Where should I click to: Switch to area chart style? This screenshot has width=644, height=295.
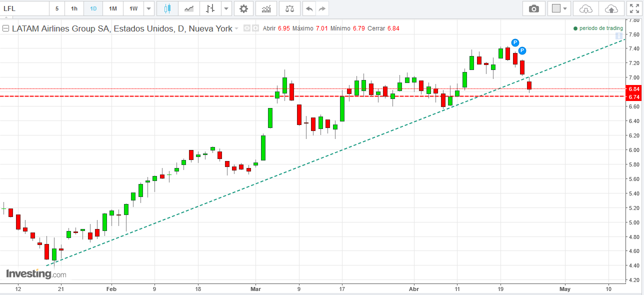tap(189, 8)
